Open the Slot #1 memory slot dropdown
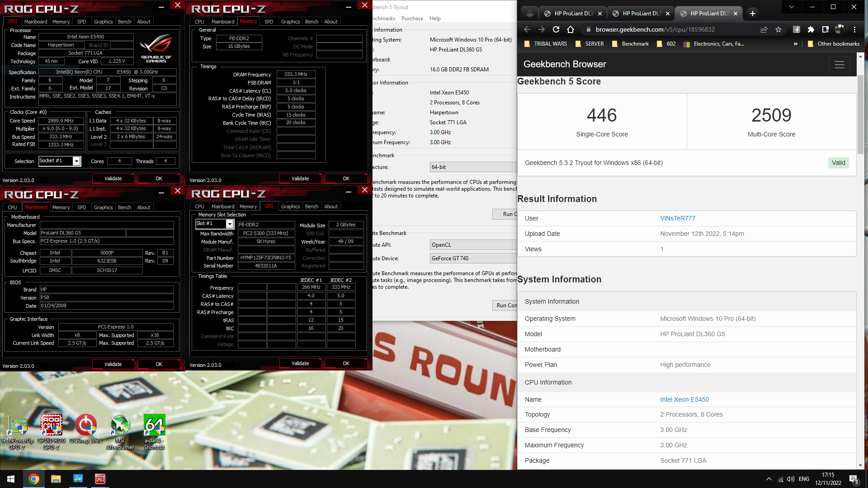The image size is (868, 488). click(x=214, y=224)
